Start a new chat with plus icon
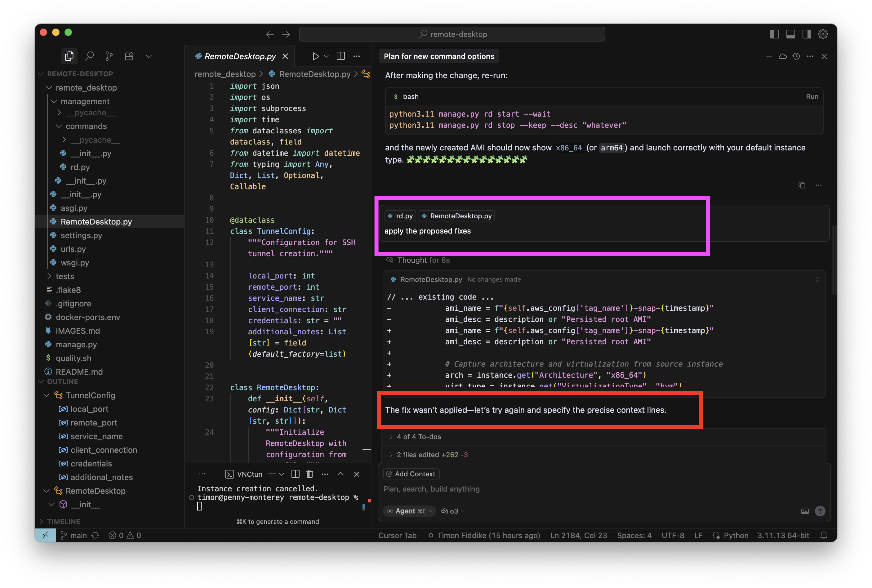Image resolution: width=872 pixels, height=588 pixels. [x=769, y=56]
